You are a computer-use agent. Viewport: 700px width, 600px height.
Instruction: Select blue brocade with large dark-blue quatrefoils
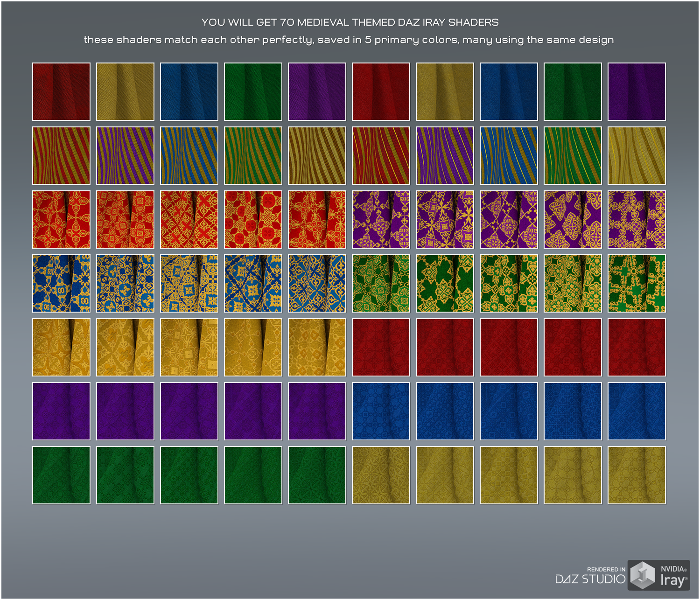click(61, 283)
